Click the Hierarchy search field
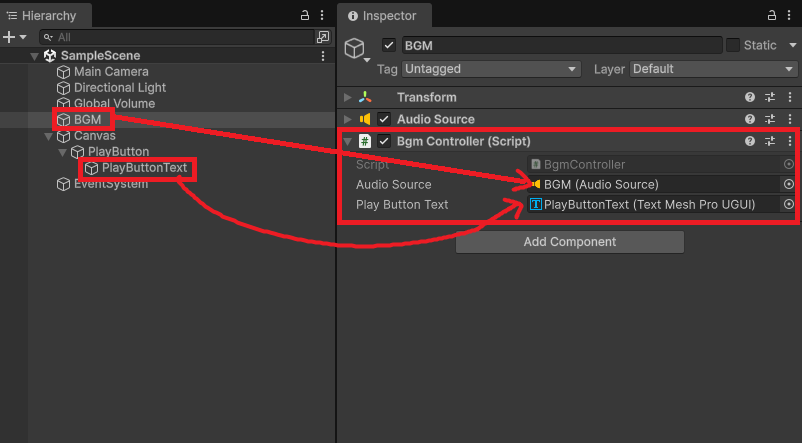Image resolution: width=802 pixels, height=443 pixels. (x=180, y=37)
